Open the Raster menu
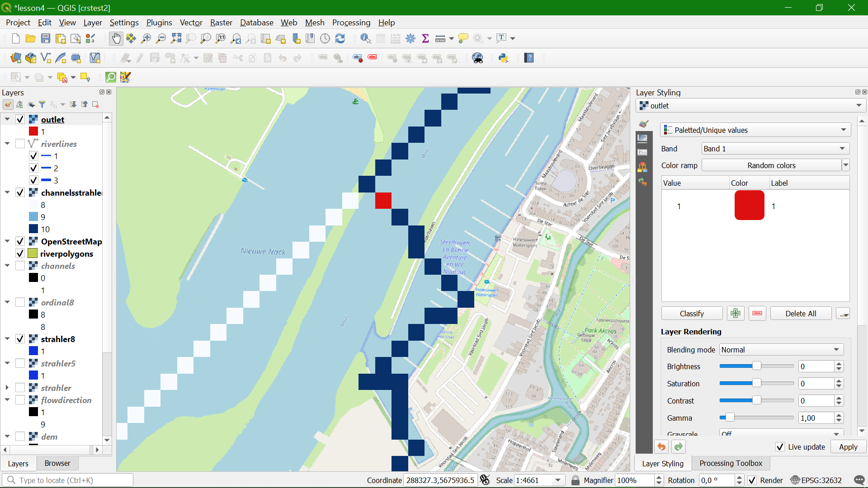 (x=221, y=23)
